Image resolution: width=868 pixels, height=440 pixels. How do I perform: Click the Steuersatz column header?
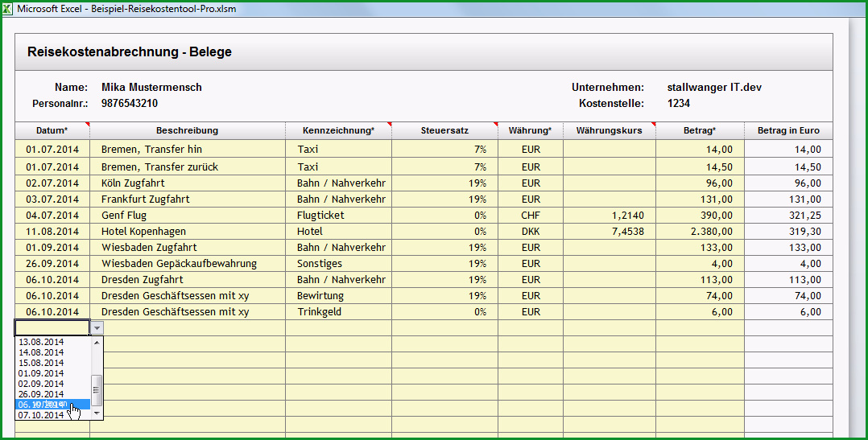click(x=444, y=130)
